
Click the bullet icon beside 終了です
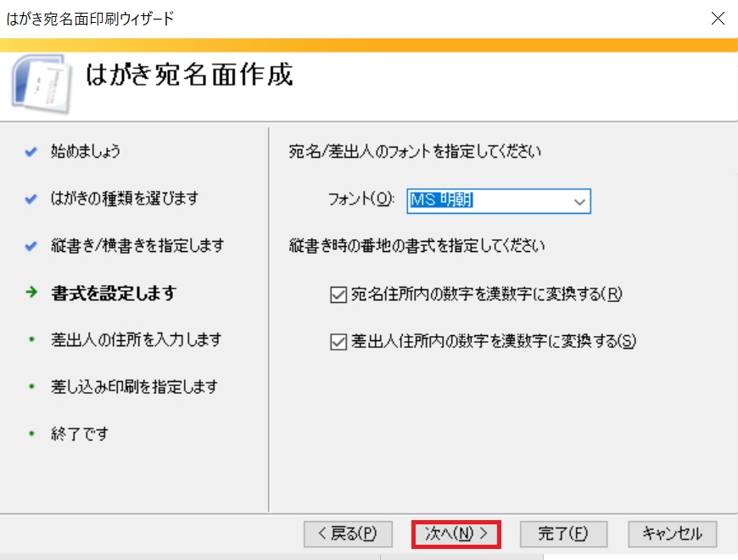(31, 434)
